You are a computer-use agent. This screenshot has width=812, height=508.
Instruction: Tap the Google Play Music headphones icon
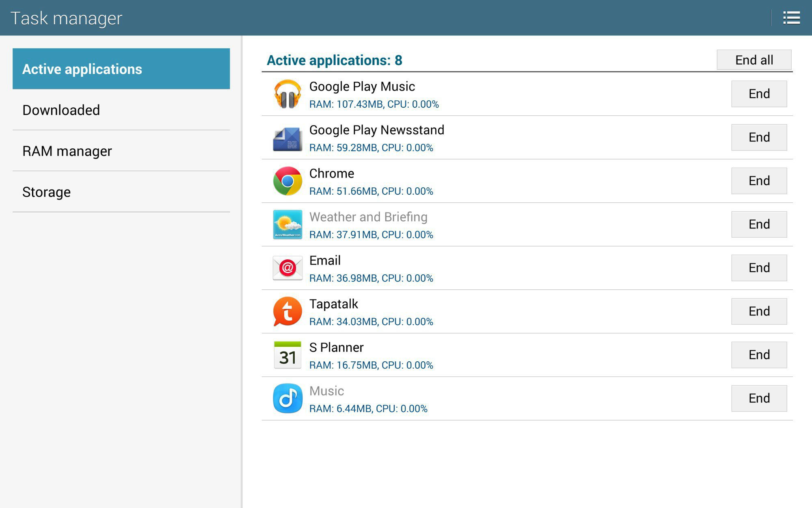287,94
